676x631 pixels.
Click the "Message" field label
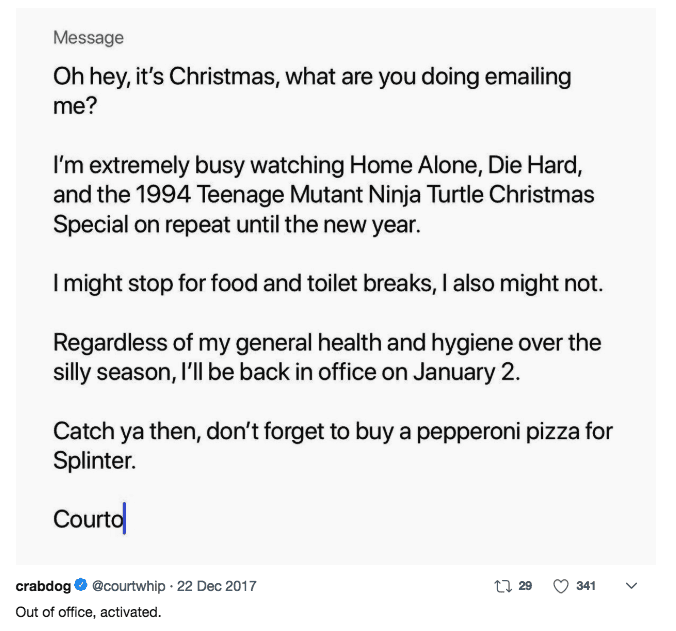point(88,38)
